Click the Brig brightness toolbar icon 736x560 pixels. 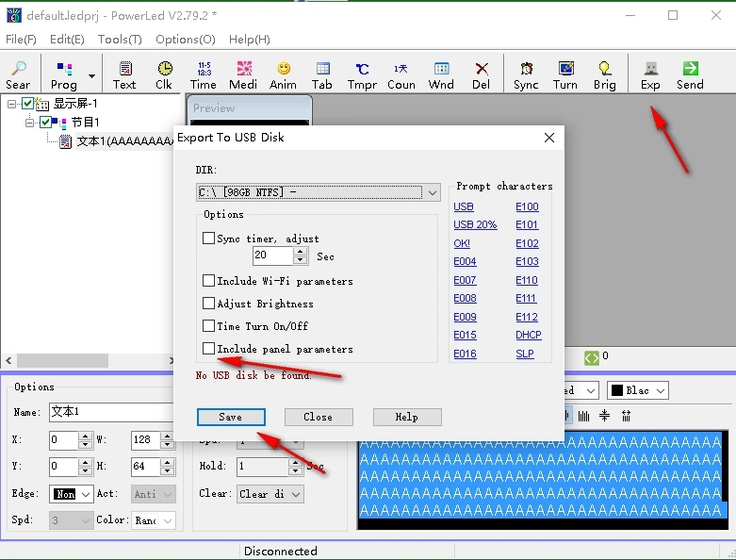(x=605, y=75)
